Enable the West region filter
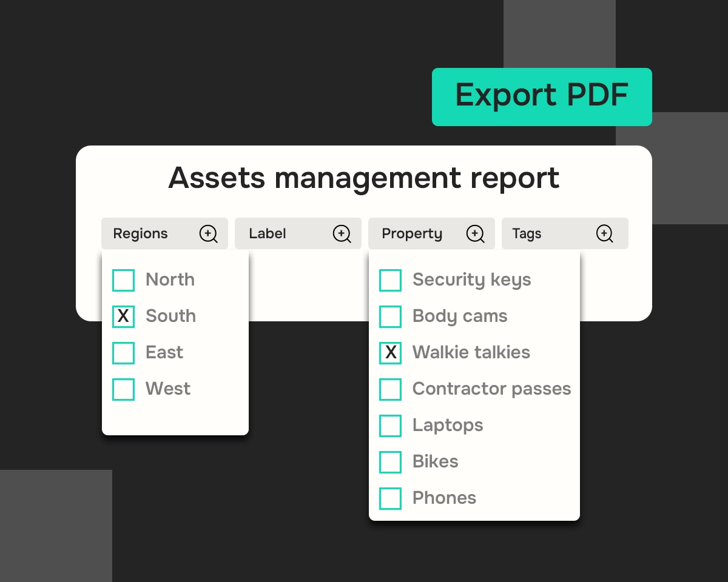Image resolution: width=728 pixels, height=582 pixels. (x=123, y=389)
